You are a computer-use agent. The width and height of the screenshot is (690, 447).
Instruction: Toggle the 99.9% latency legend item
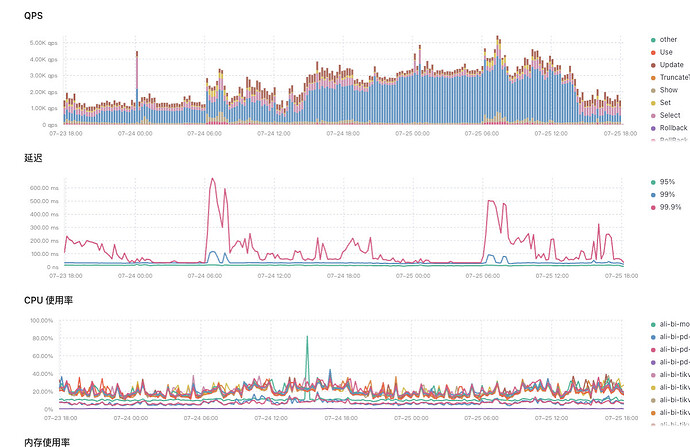[666, 207]
